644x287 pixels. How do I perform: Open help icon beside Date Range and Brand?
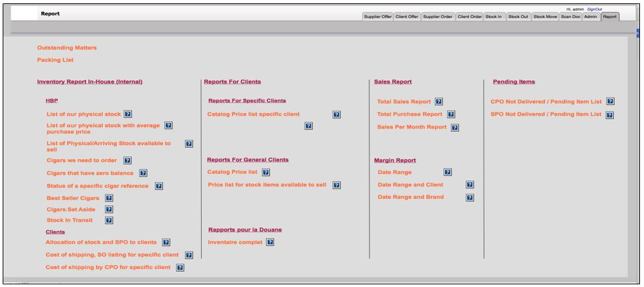(x=470, y=197)
